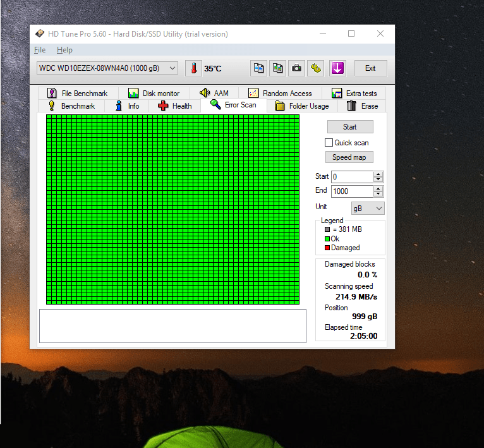Click the '= 381 MB' legend text

point(348,229)
